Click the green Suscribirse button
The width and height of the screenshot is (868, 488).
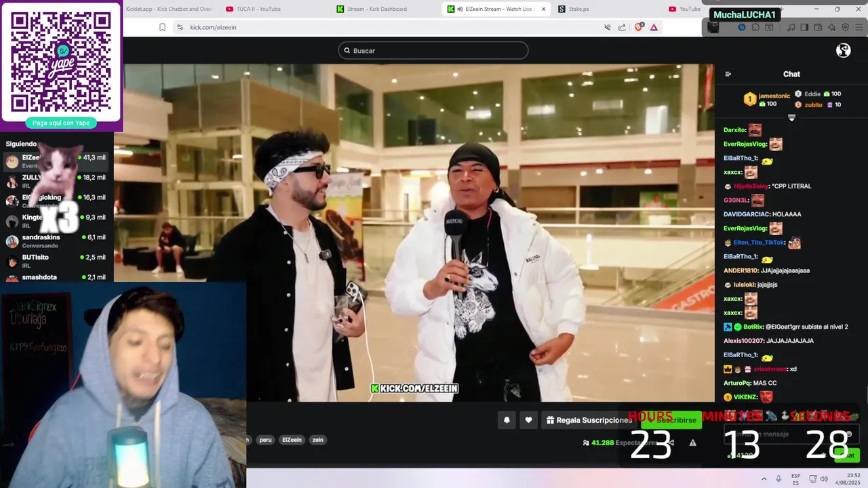673,420
